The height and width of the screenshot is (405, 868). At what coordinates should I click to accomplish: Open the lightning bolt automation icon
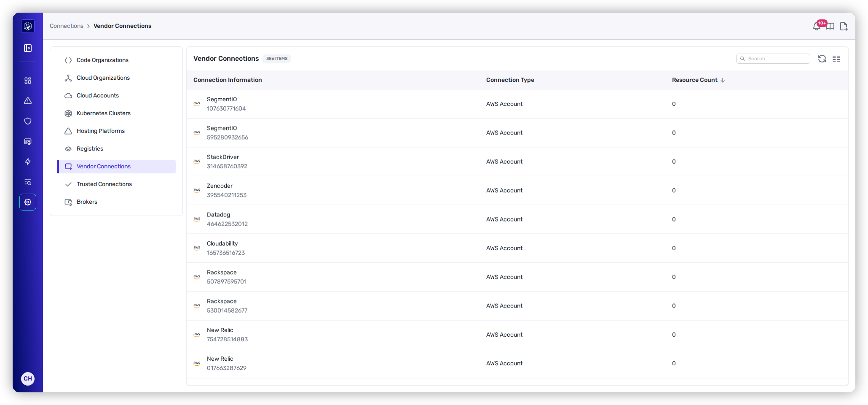[x=28, y=162]
